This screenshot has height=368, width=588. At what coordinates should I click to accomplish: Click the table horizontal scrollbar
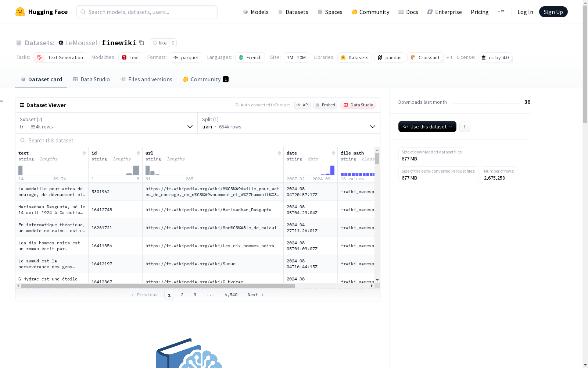click(158, 286)
